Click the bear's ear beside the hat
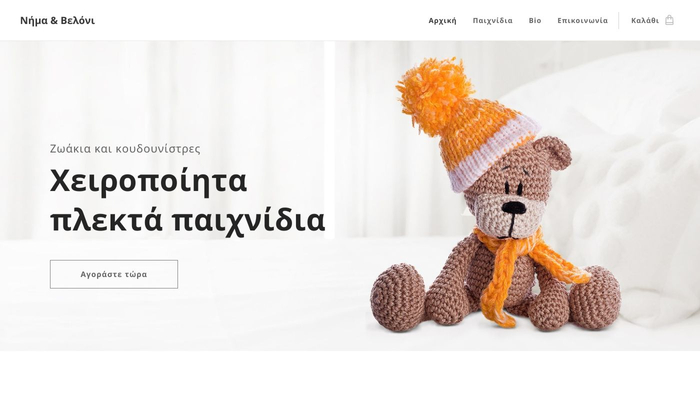700x400 pixels. (553, 152)
